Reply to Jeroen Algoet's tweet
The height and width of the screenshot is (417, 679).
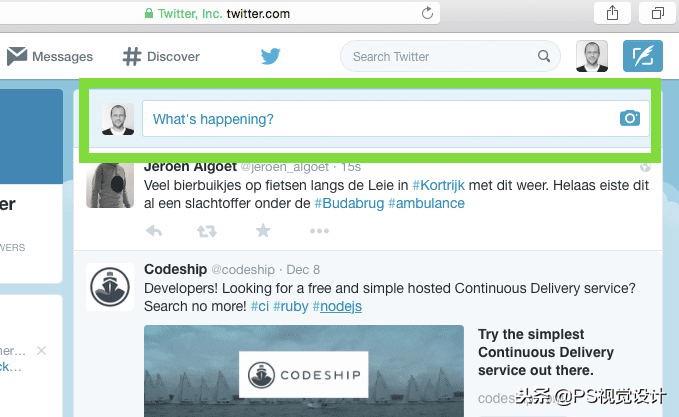[154, 231]
